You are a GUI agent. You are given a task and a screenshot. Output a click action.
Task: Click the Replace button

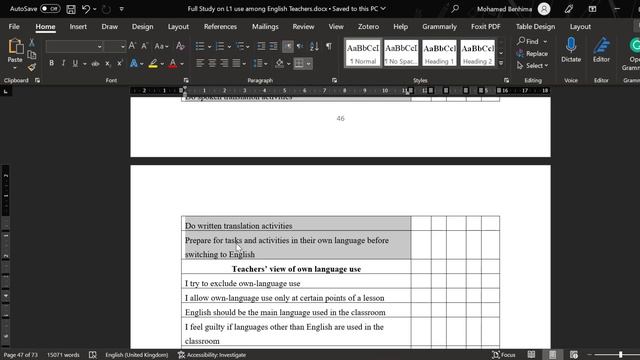tap(532, 53)
